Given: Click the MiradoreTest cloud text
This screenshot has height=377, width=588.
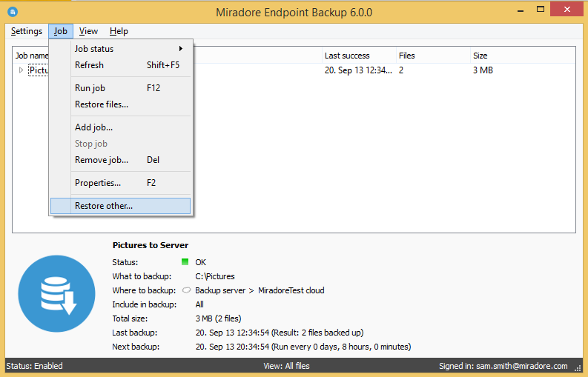Looking at the screenshot, I should [291, 290].
